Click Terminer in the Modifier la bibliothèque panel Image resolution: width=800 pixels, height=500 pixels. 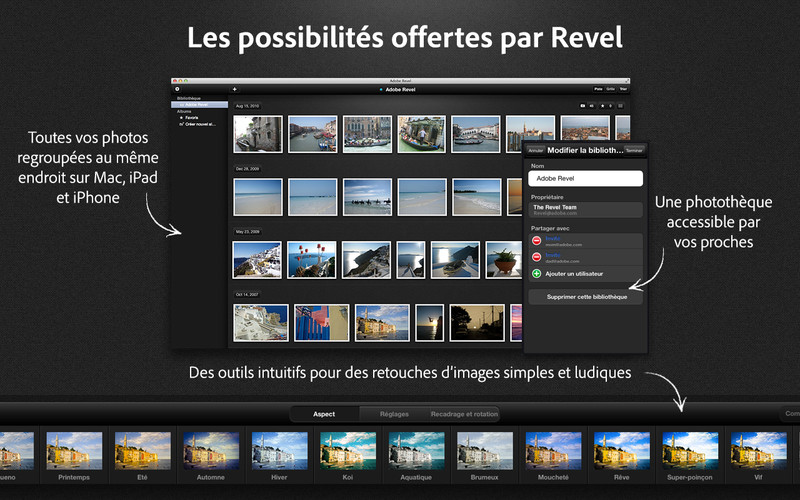(634, 151)
